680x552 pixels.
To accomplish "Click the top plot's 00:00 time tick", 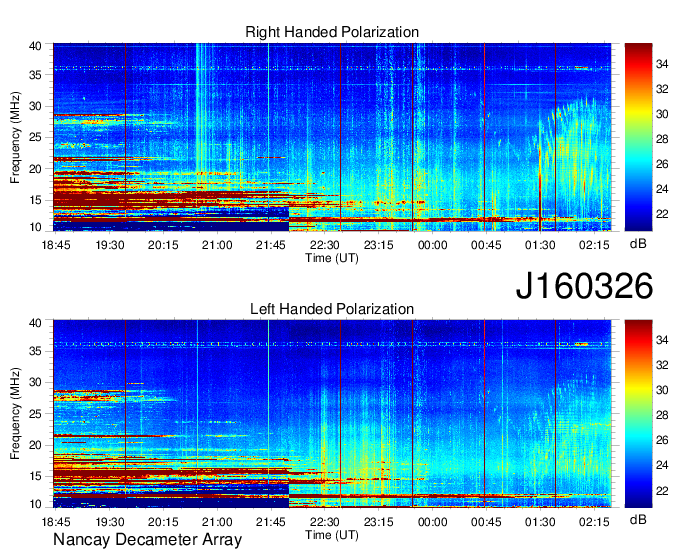I will coord(432,245).
